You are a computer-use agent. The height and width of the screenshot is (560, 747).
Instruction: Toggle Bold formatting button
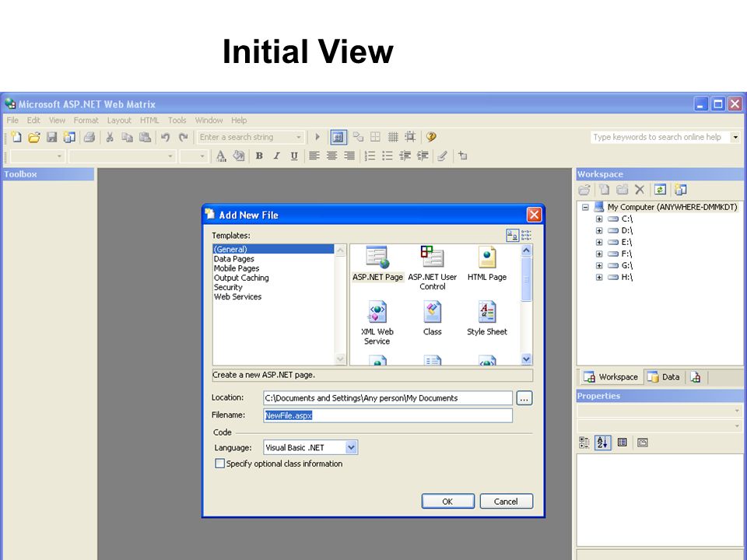coord(259,156)
